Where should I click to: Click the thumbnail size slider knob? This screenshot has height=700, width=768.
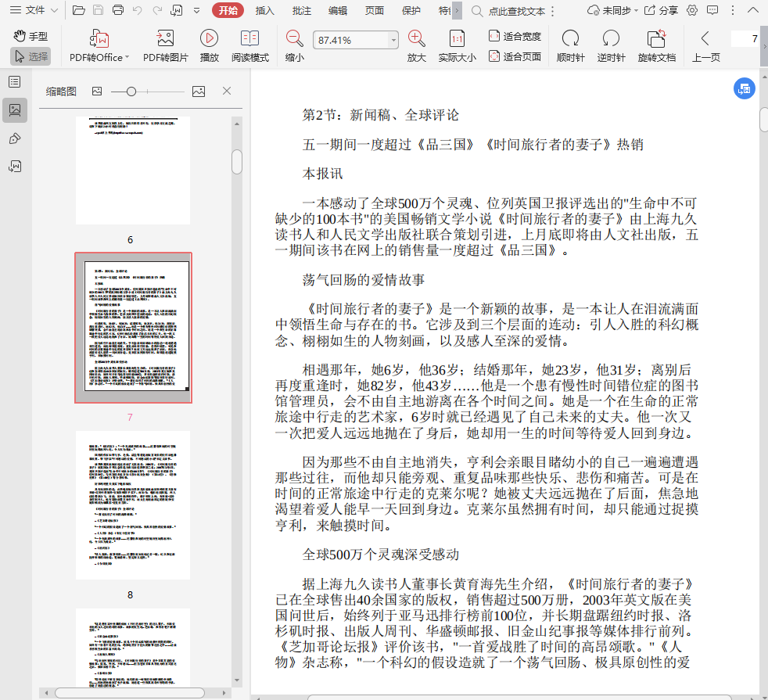point(131,92)
